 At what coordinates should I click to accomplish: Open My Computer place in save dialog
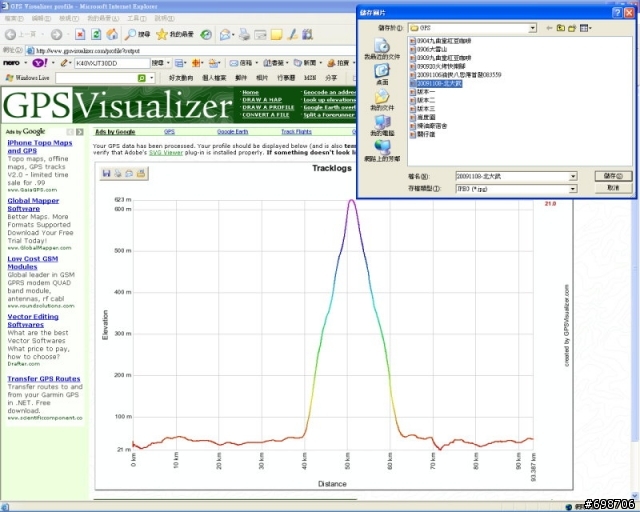(382, 125)
